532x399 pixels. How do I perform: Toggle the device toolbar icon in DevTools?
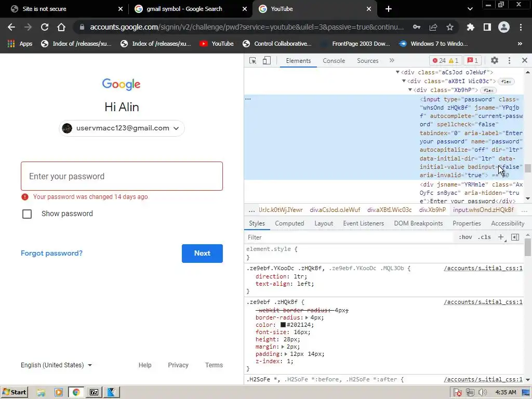pyautogui.click(x=267, y=61)
